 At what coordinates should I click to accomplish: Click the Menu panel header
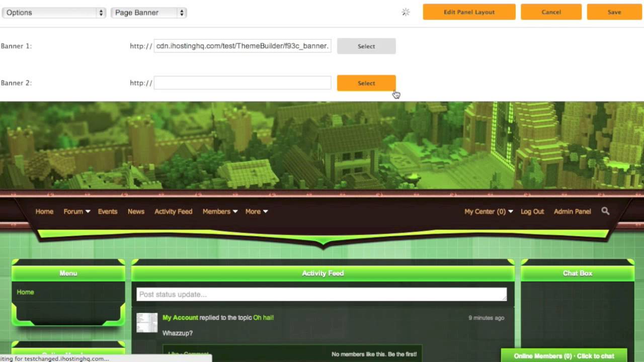point(68,273)
